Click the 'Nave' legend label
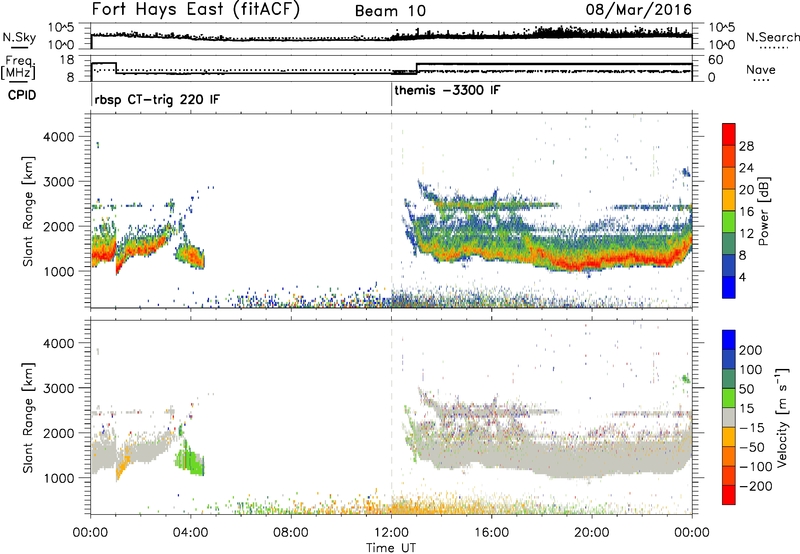This screenshot has width=800, height=554. 760,69
